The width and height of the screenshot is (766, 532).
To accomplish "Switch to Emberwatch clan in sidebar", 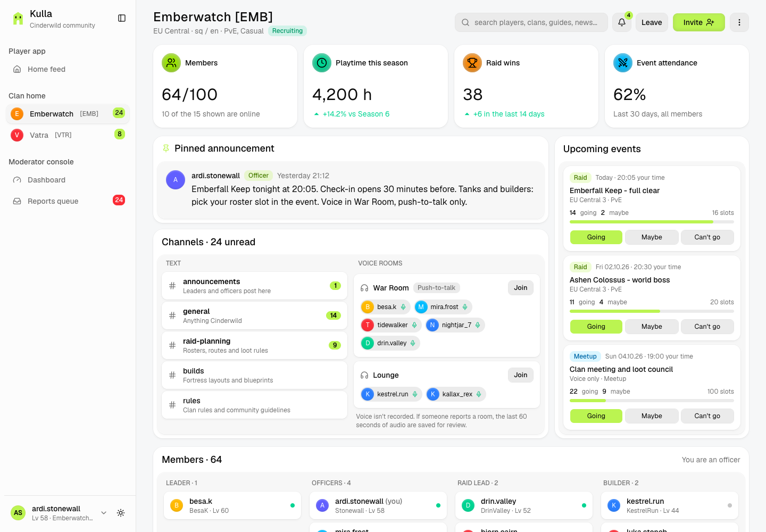I will click(x=68, y=114).
